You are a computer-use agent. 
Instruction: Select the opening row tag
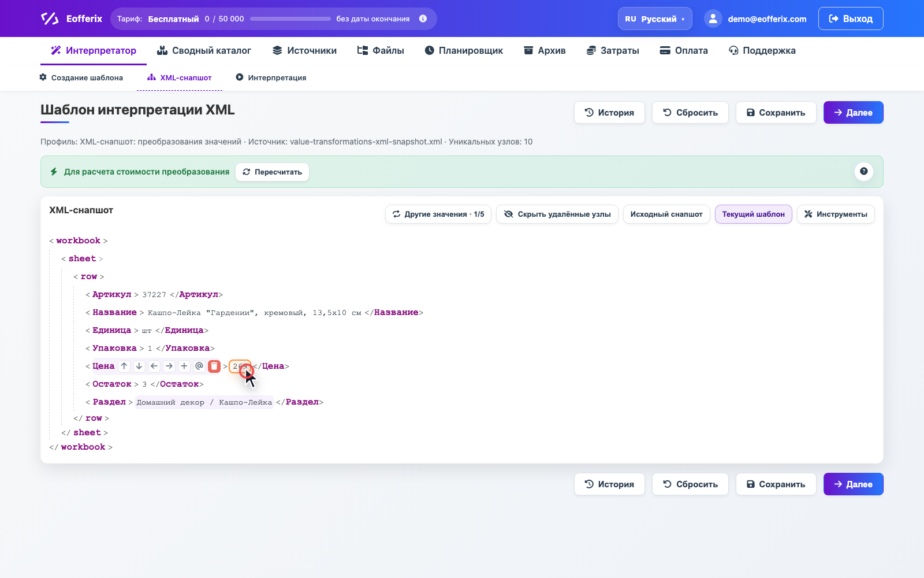click(89, 276)
